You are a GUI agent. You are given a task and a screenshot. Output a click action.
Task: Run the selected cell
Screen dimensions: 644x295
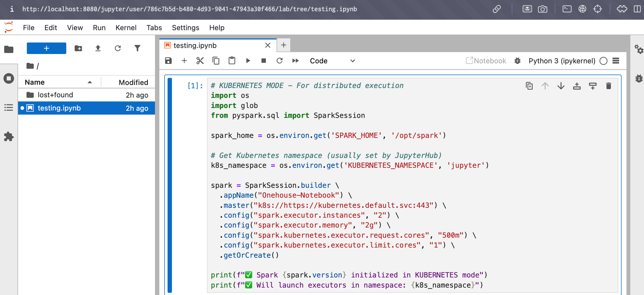click(248, 61)
